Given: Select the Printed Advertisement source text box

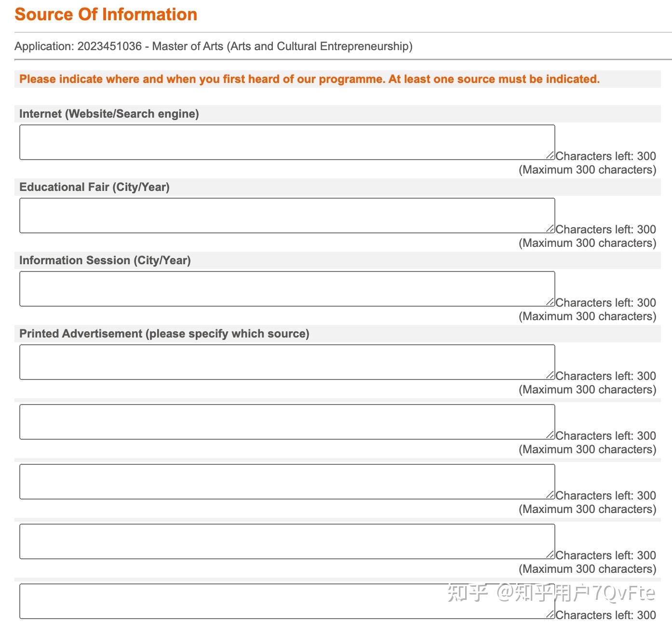Looking at the screenshot, I should (287, 362).
